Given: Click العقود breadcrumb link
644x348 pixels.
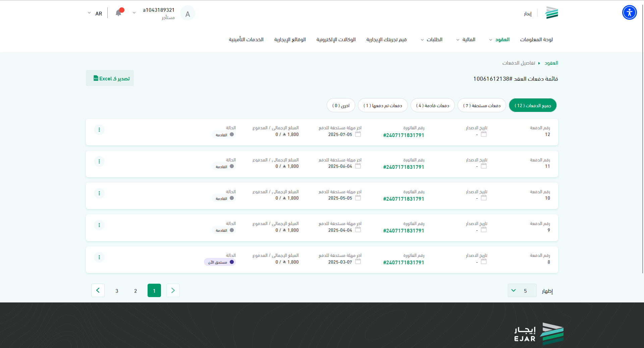Looking at the screenshot, I should pos(551,63).
